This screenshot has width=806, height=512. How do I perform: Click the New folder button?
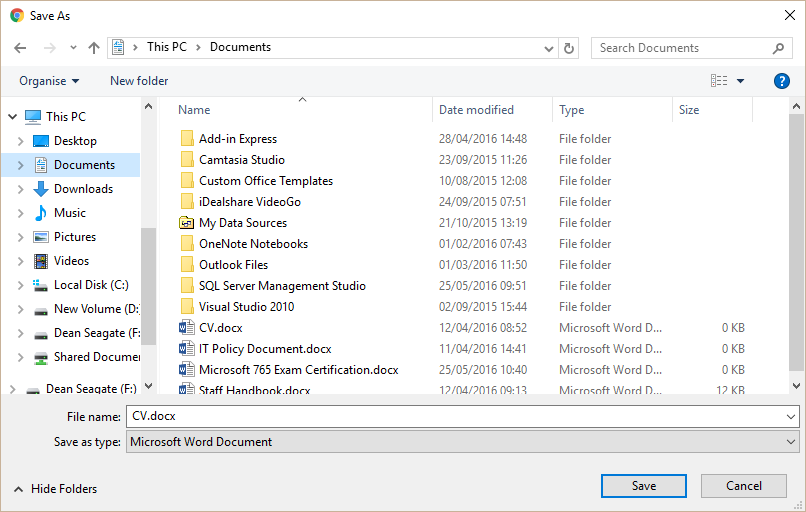click(x=139, y=81)
